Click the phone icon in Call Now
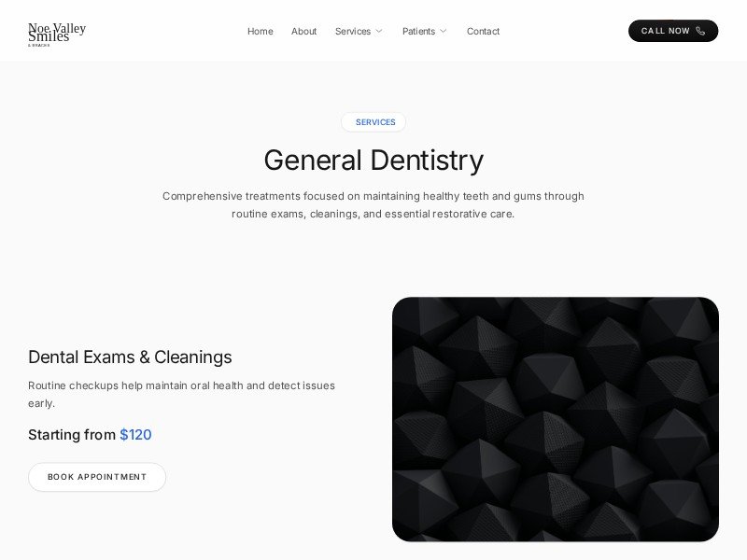Viewport: 747px width, 560px height. click(x=700, y=31)
